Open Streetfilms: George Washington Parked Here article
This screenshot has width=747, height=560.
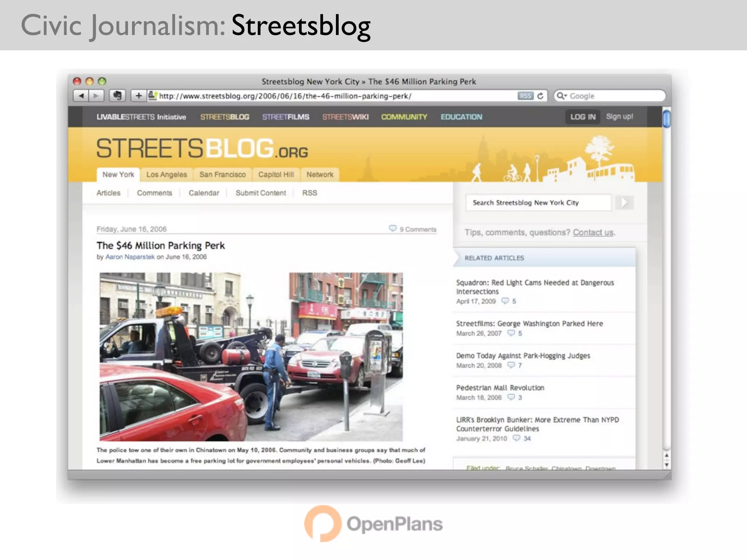tap(529, 323)
